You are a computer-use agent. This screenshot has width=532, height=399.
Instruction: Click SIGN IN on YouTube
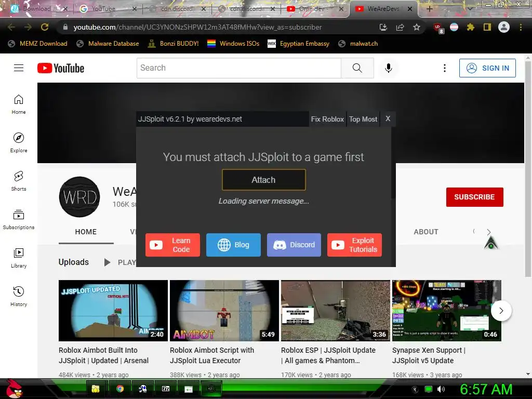click(487, 68)
